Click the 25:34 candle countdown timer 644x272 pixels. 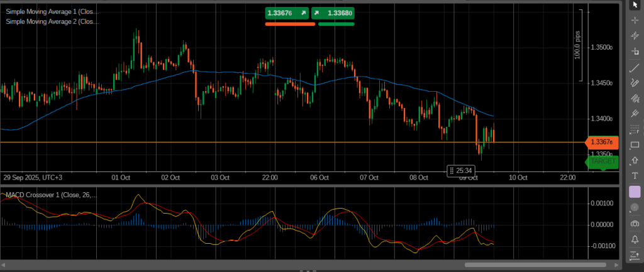[461, 170]
